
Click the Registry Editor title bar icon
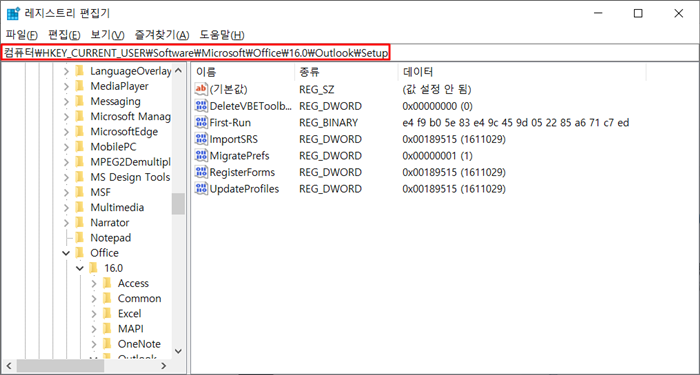tap(13, 13)
